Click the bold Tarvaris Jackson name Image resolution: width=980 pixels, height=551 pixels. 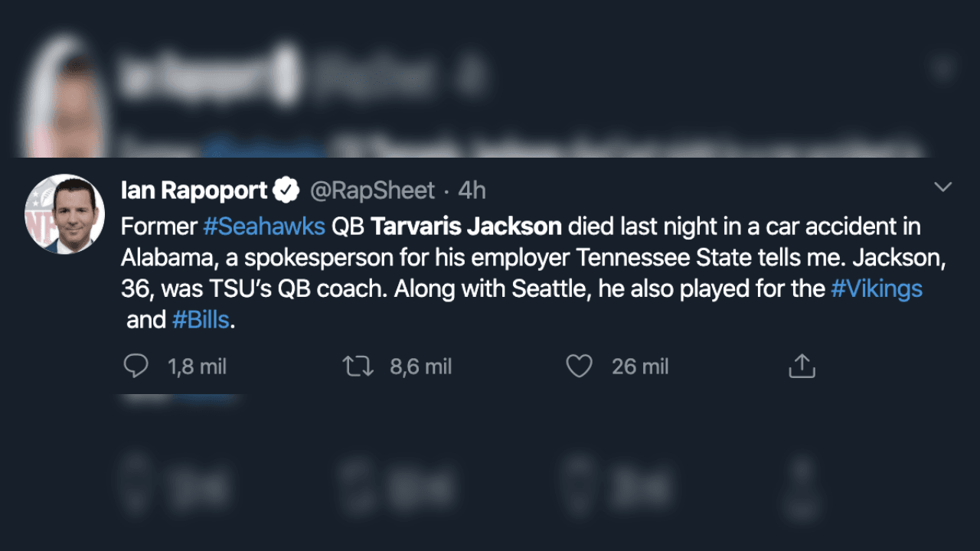[467, 227]
